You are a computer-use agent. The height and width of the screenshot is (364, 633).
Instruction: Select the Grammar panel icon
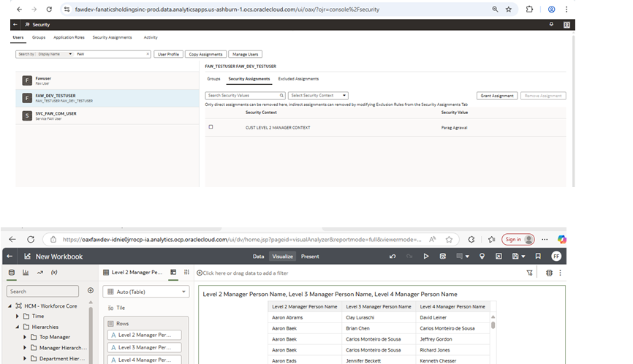[173, 272]
